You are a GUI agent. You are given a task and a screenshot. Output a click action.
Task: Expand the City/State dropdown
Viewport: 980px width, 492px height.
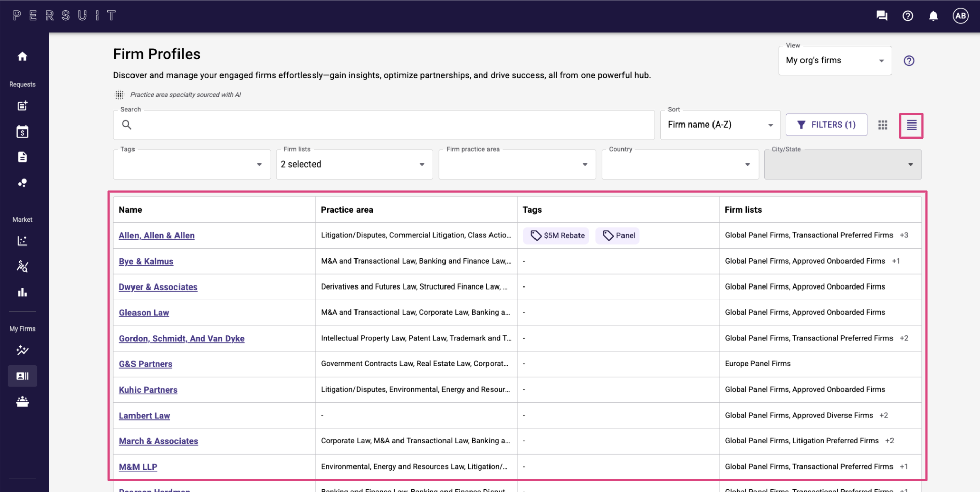pyautogui.click(x=842, y=164)
